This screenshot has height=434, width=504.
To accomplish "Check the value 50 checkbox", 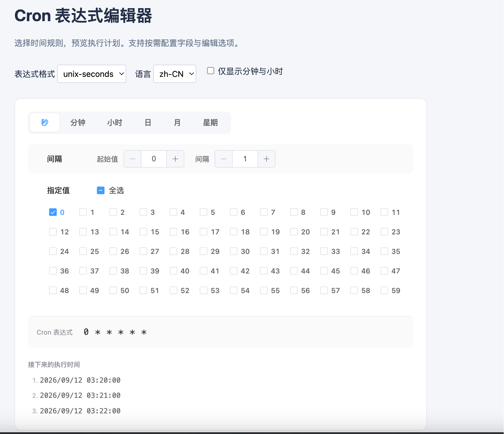I will click(x=113, y=290).
